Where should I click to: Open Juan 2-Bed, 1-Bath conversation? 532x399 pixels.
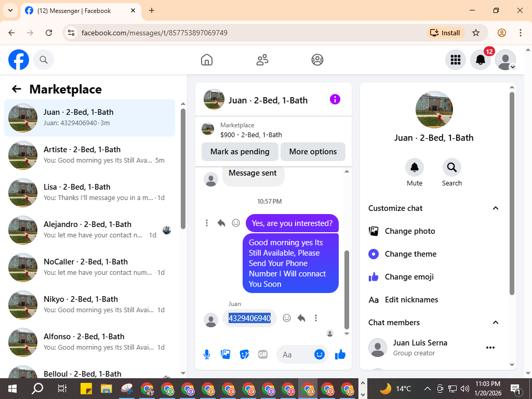tap(89, 118)
